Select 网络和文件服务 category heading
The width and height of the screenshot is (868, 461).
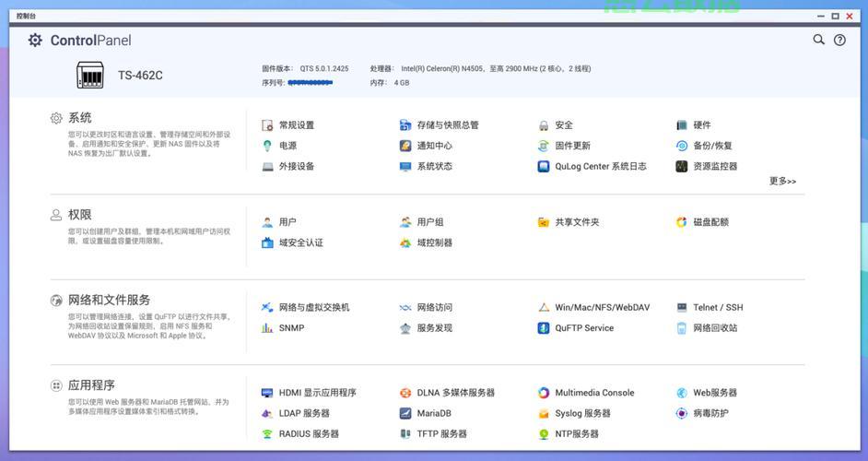click(109, 301)
